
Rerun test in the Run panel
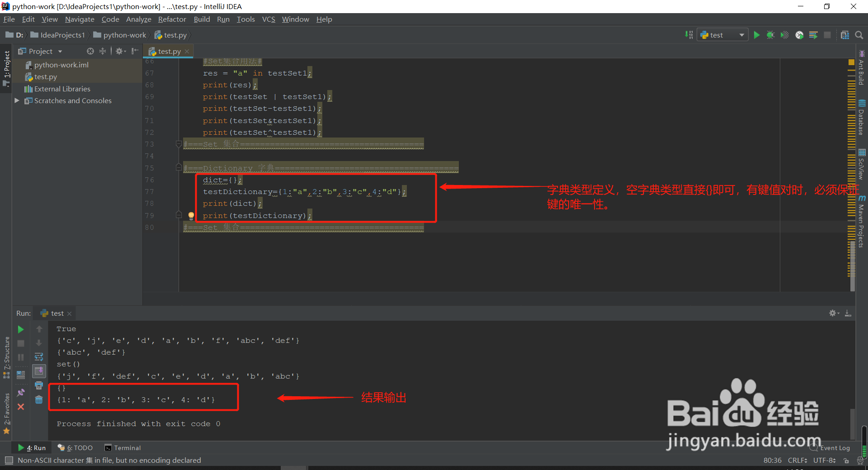21,329
